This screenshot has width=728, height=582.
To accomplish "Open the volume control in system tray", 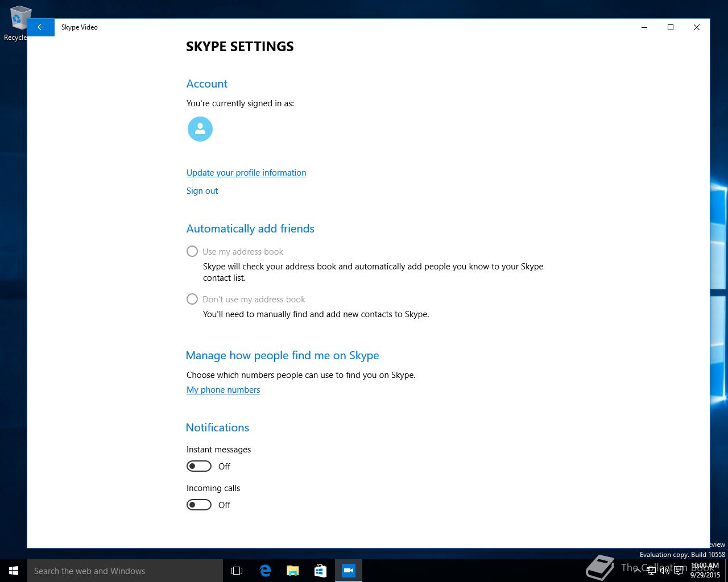I will point(665,571).
